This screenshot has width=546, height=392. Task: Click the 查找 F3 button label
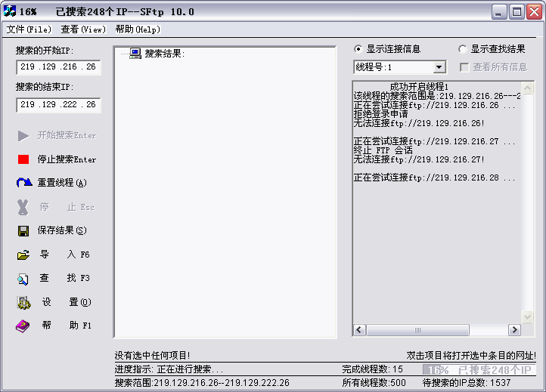coord(65,278)
